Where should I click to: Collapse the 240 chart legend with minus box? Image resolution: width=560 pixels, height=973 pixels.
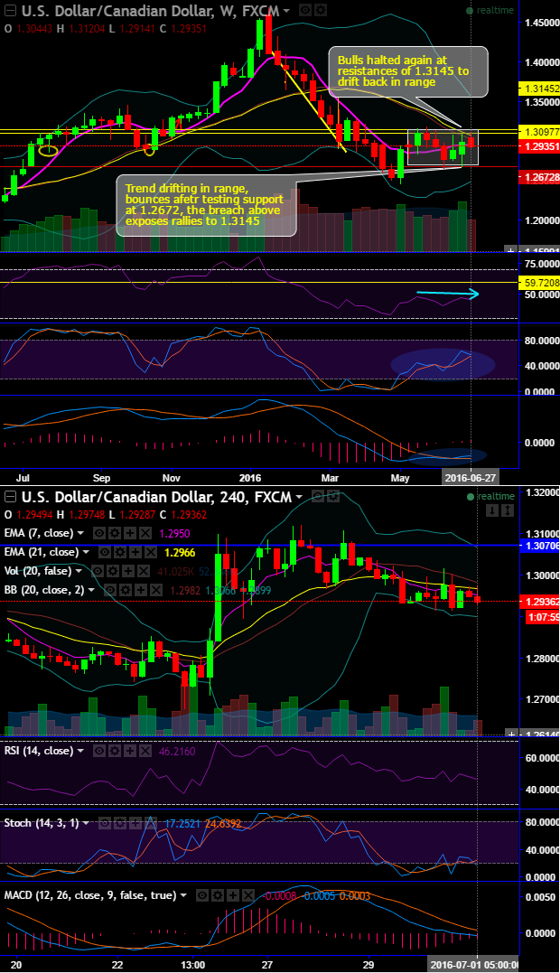click(x=11, y=496)
